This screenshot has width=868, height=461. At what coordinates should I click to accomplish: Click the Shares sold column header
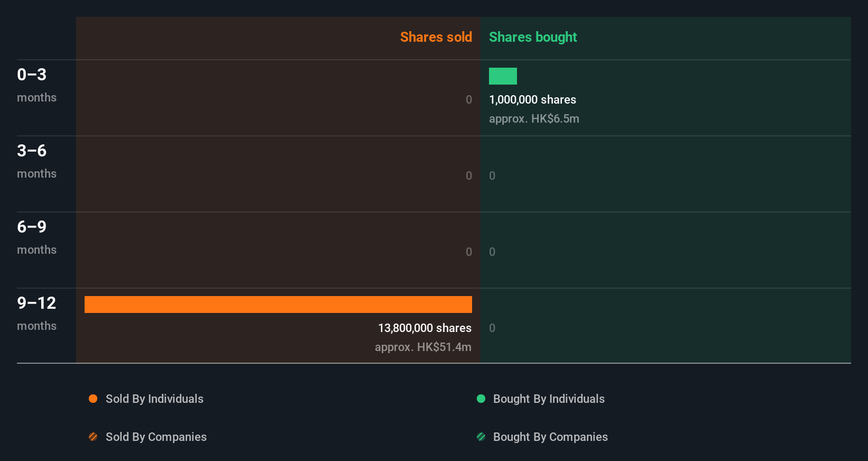pyautogui.click(x=436, y=37)
